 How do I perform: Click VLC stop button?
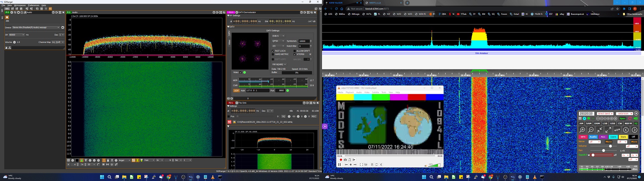point(351,165)
